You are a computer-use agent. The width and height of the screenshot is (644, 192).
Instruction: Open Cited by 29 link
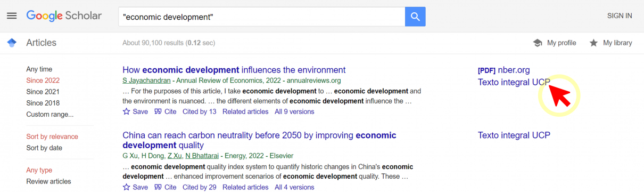coord(199,187)
